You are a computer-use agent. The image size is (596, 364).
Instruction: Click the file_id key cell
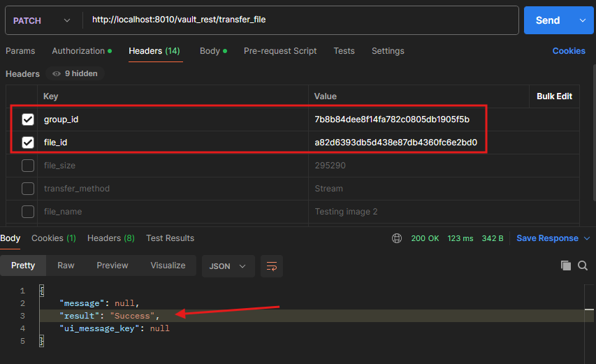[x=173, y=143]
